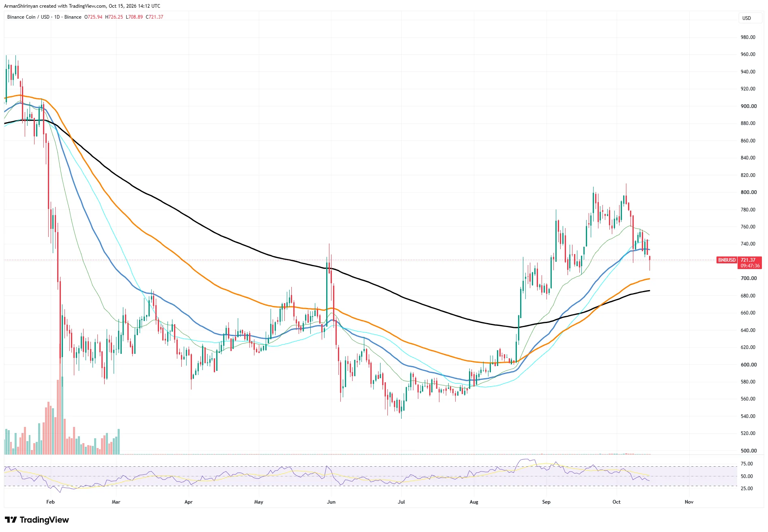Screen dimensions: 768x532
Task: Click the BNBUSD price label tag
Action: pos(727,260)
